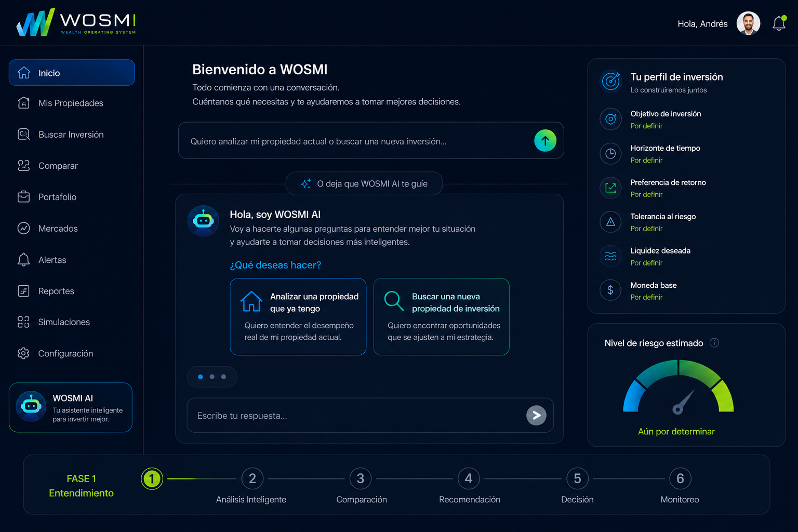
Task: Open Alertas in the sidebar
Action: click(72, 260)
